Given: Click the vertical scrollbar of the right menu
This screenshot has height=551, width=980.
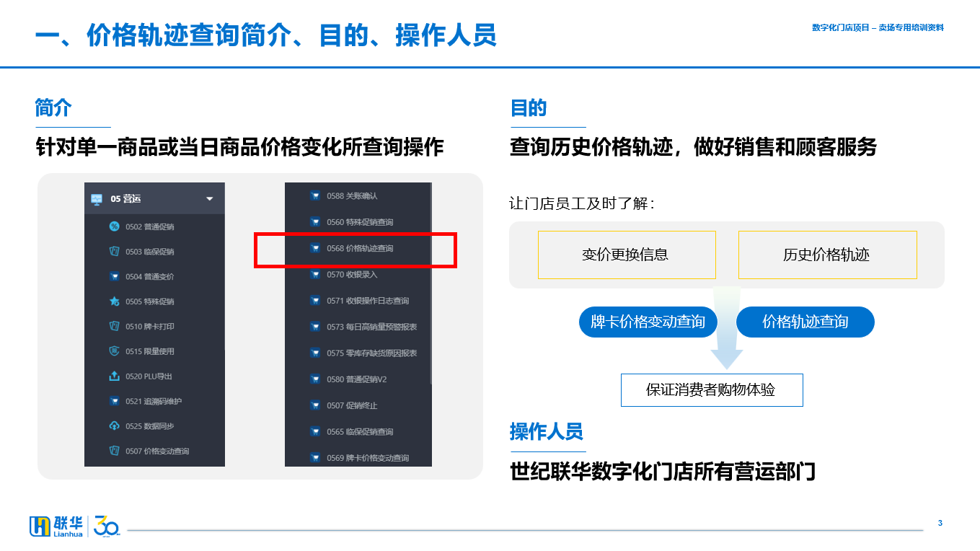Looking at the screenshot, I should click(431, 283).
